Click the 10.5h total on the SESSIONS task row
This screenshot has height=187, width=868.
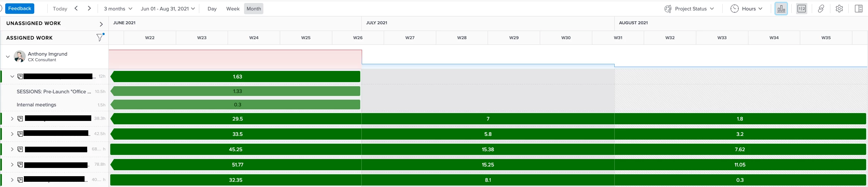[x=100, y=91]
